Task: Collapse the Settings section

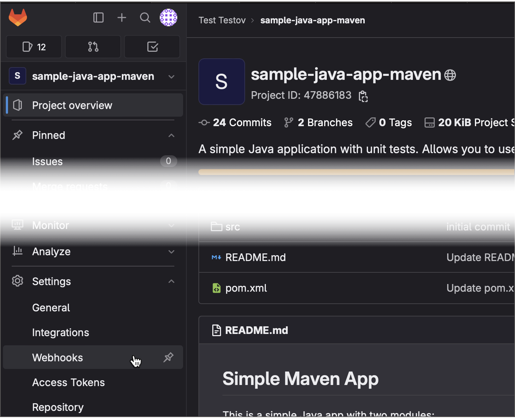Action: pos(171,281)
